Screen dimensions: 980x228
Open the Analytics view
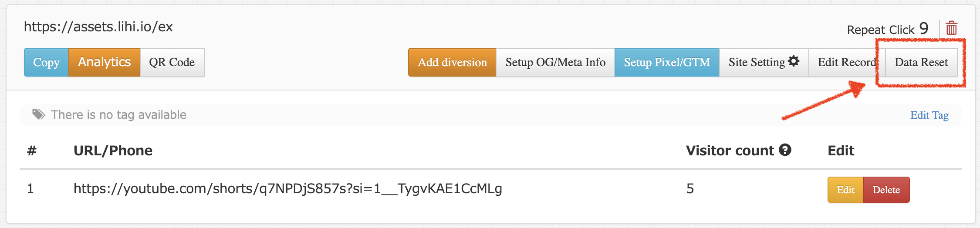pyautogui.click(x=104, y=62)
